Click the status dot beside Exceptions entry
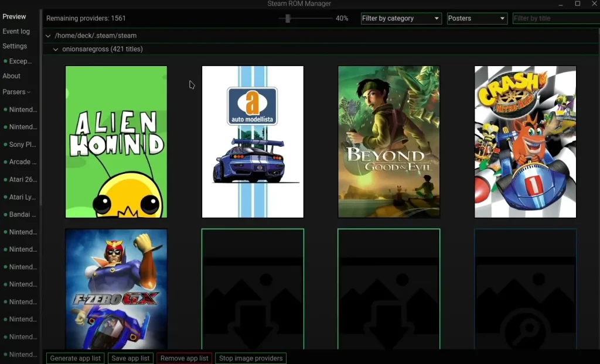 click(5, 61)
